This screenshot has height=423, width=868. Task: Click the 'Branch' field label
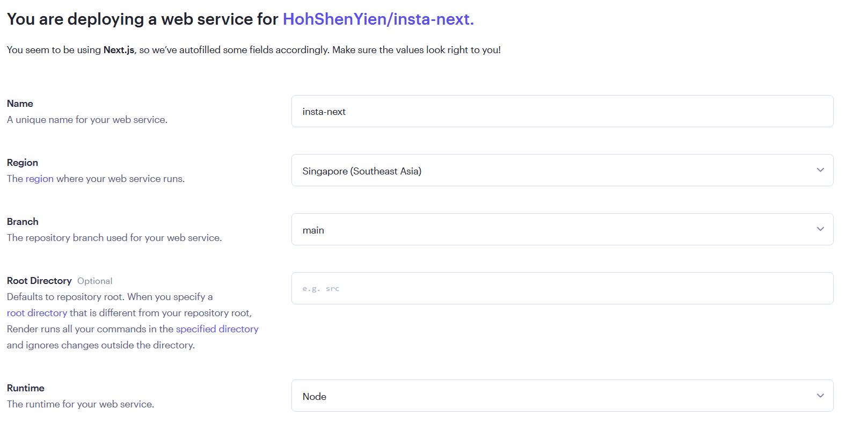(x=23, y=222)
